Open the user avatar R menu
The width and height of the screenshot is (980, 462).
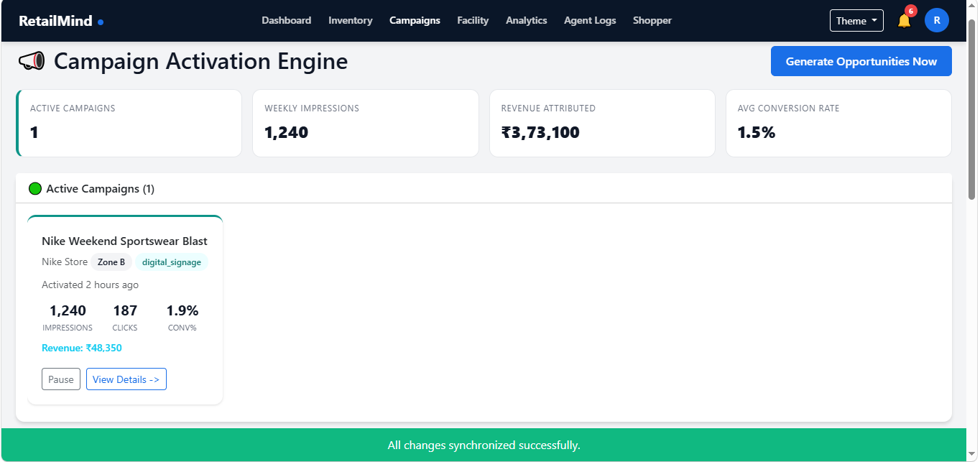coord(936,21)
